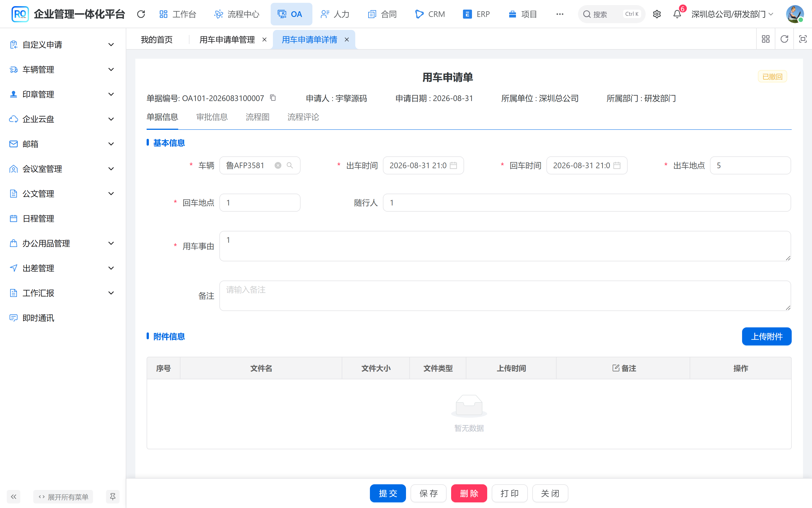The image size is (812, 508).
Task: Click the 提交 button
Action: (388, 493)
